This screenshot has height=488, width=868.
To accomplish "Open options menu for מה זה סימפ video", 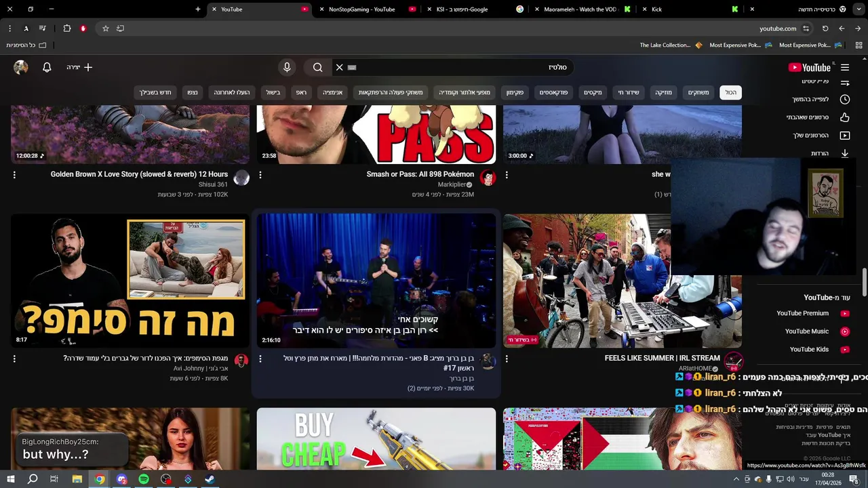I will tap(14, 358).
